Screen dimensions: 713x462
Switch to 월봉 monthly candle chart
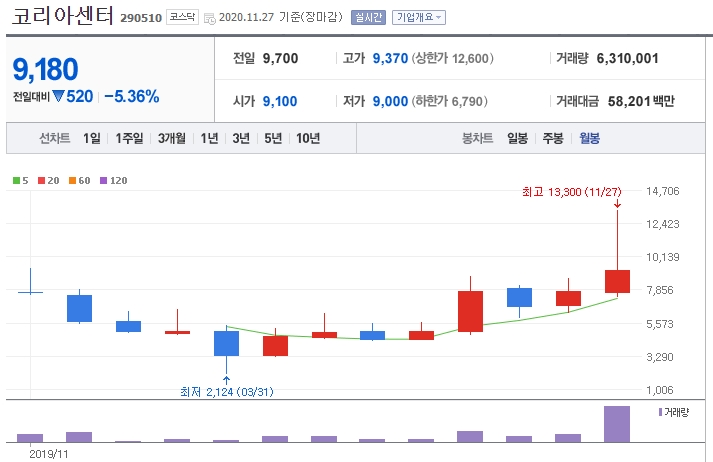(x=589, y=138)
